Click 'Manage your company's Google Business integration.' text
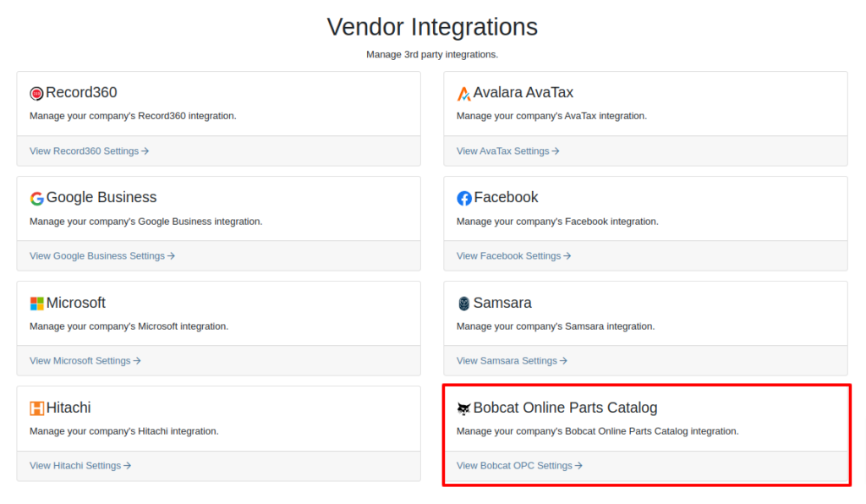The height and width of the screenshot is (504, 866). tap(145, 222)
